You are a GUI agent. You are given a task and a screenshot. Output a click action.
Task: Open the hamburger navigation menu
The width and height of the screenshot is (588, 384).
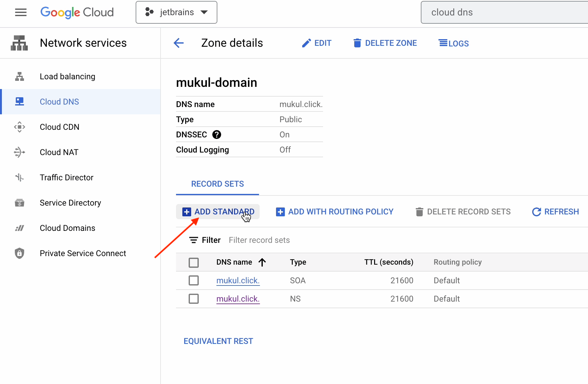tap(21, 12)
